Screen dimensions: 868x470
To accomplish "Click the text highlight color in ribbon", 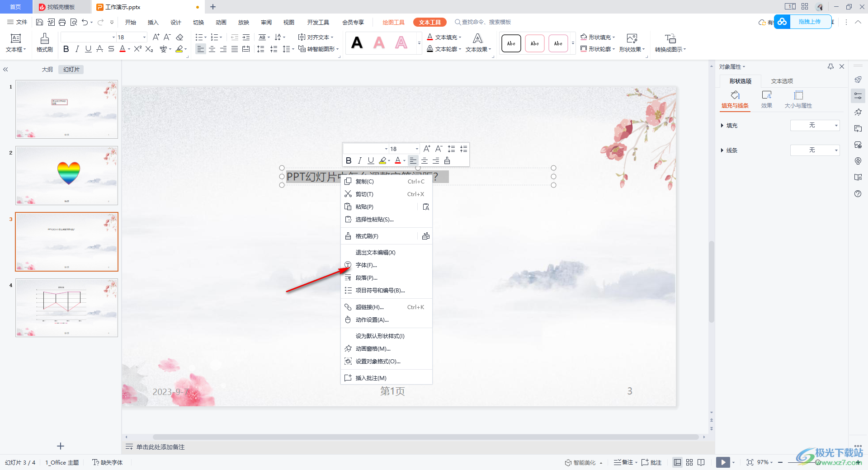I will (x=179, y=49).
